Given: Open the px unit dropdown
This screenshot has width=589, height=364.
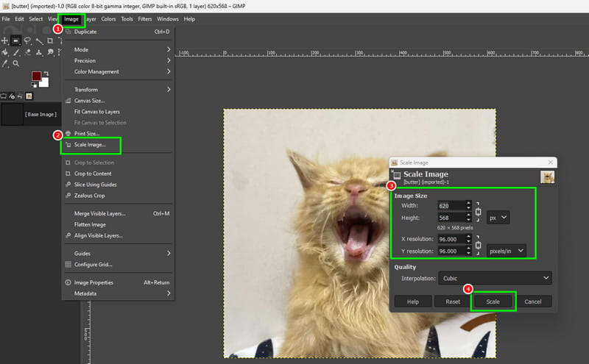Looking at the screenshot, I should [x=498, y=218].
